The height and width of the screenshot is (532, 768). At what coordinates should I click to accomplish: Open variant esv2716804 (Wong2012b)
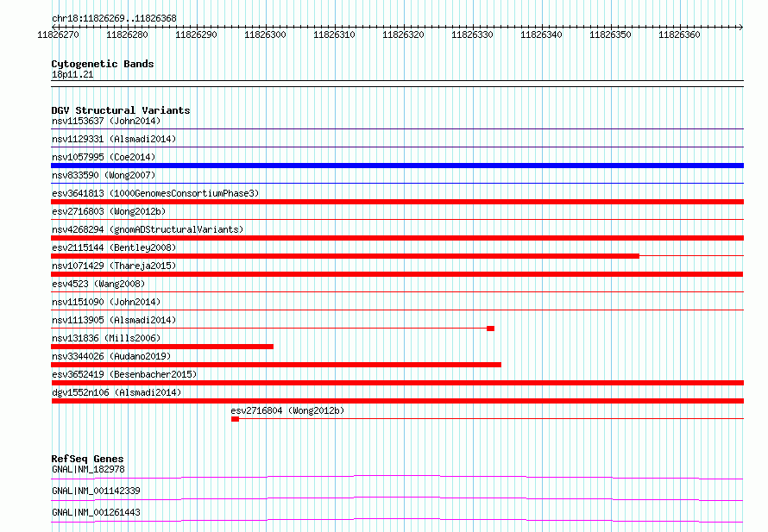click(x=287, y=410)
